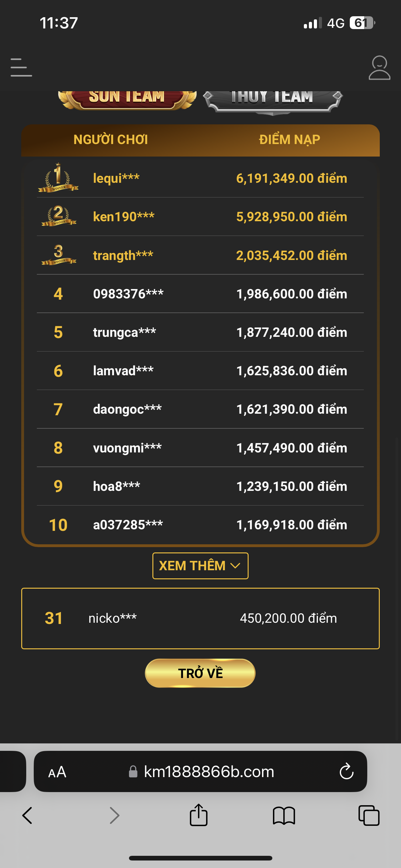Expand the XEM THÊM list
401x868 pixels.
tap(200, 566)
